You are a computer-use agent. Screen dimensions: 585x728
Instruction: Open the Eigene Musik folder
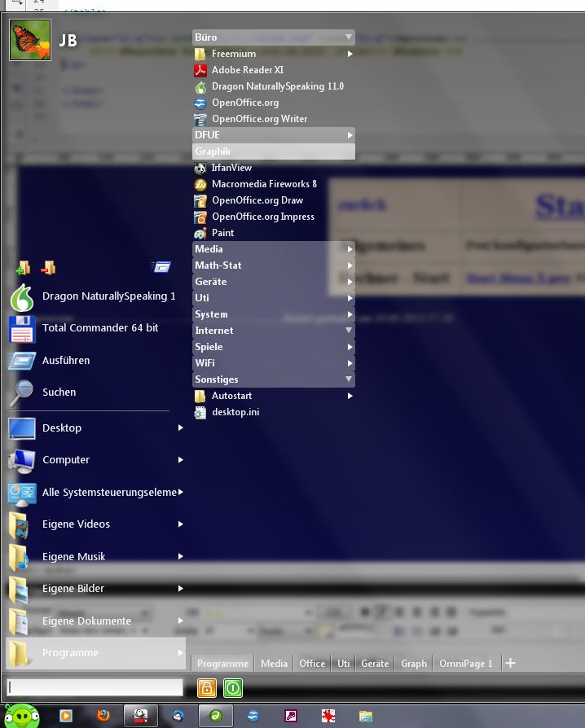[95, 556]
